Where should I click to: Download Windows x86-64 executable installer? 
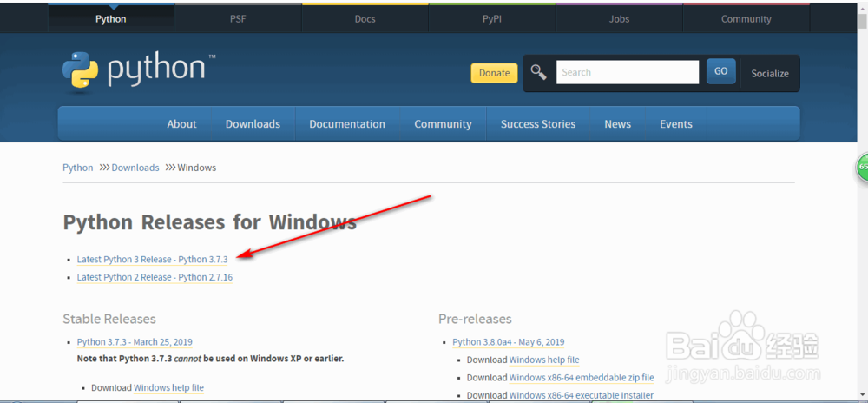582,395
